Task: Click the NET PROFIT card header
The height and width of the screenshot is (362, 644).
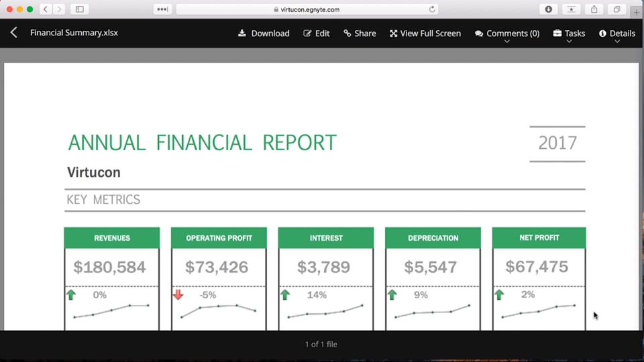Action: [539, 238]
